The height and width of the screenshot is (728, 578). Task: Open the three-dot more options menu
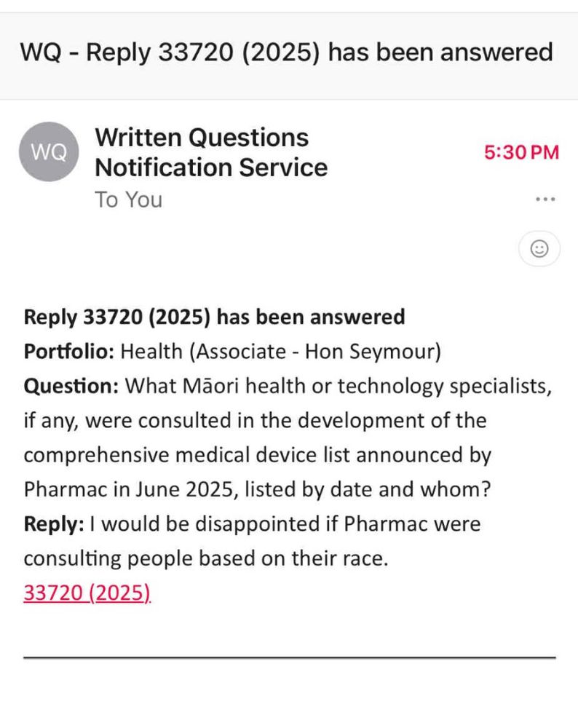pyautogui.click(x=545, y=199)
